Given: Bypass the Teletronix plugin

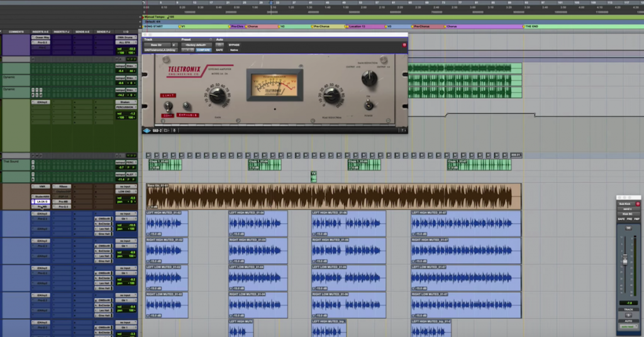Looking at the screenshot, I should (x=234, y=45).
